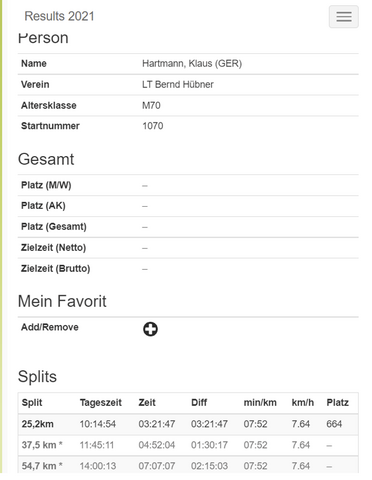Screen dimensions: 372x480
Task: Click the Add/Remove label
Action: click(50, 327)
